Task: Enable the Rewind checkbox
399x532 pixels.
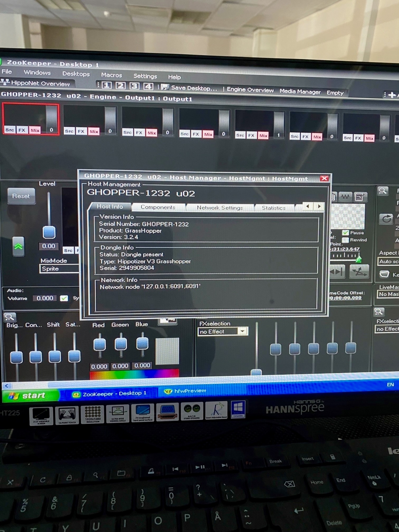Action: click(346, 240)
